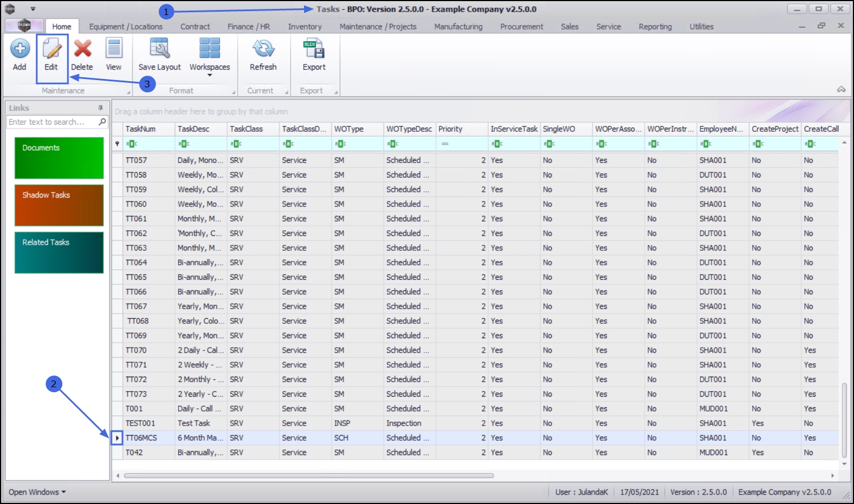Select the TT06MCS row indicator arrow

click(117, 438)
